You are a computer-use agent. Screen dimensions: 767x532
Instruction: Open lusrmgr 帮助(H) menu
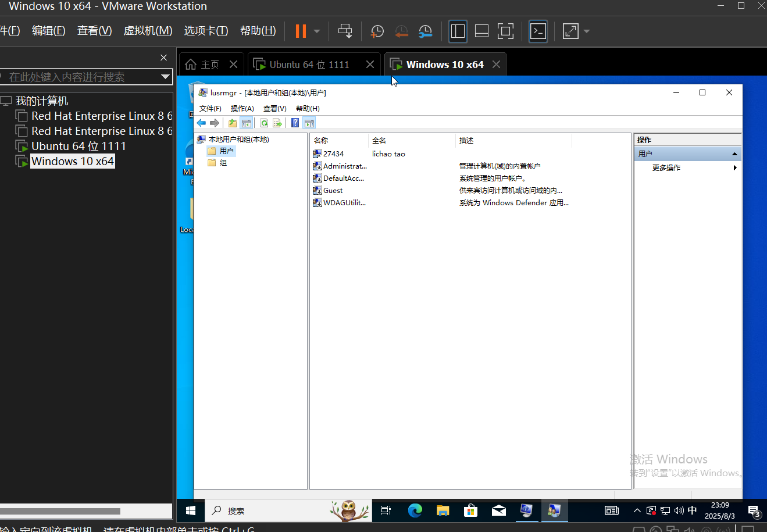coord(308,109)
